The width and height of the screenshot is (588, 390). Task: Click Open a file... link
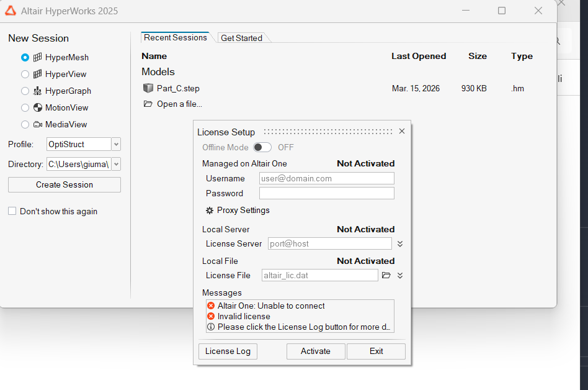point(179,104)
